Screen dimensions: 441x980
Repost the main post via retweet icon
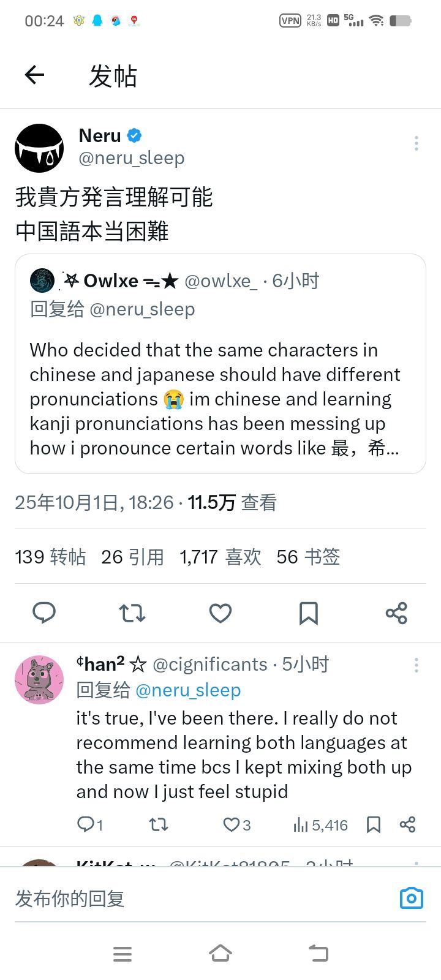coord(132,612)
